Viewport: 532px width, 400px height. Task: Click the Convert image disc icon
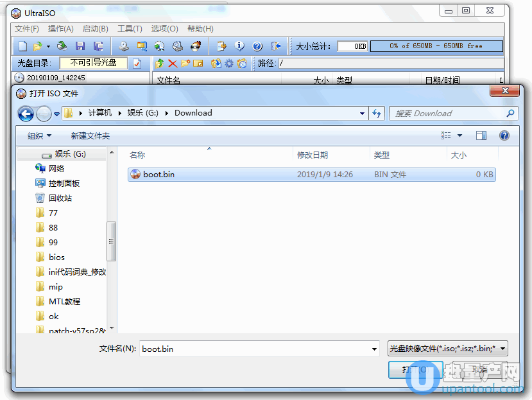click(x=159, y=46)
